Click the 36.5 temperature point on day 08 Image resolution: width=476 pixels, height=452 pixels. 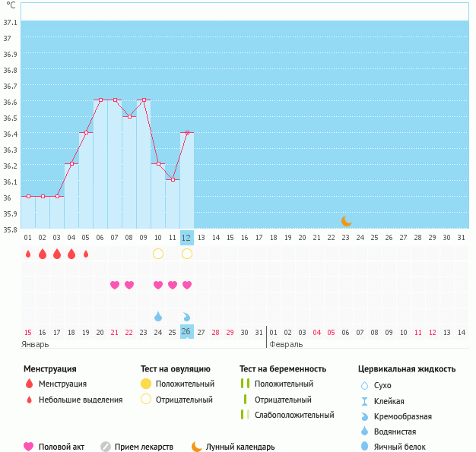129,116
